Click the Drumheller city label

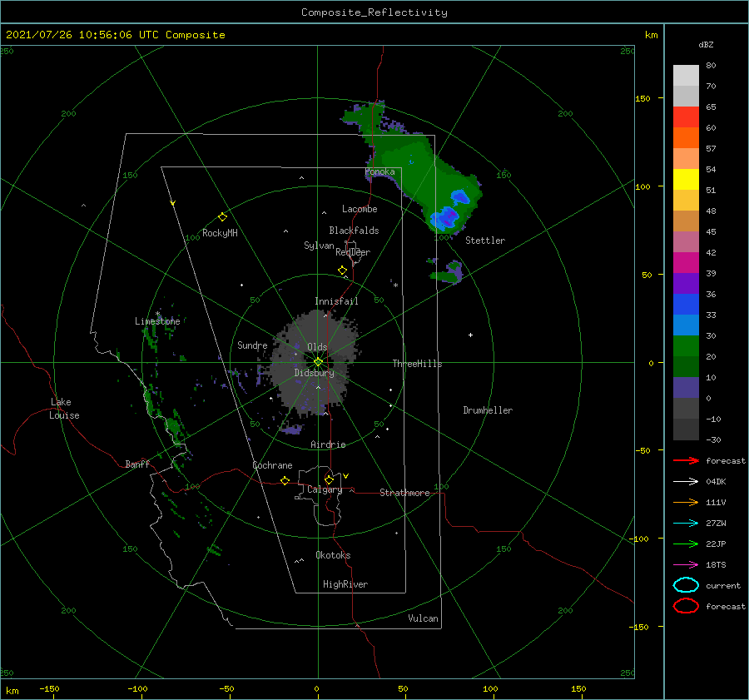click(487, 410)
